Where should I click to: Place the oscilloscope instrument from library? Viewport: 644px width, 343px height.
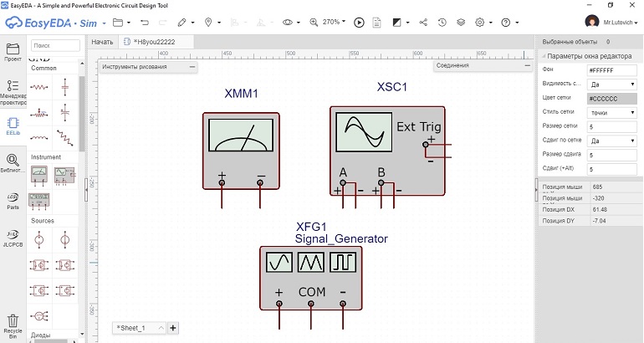coord(65,176)
